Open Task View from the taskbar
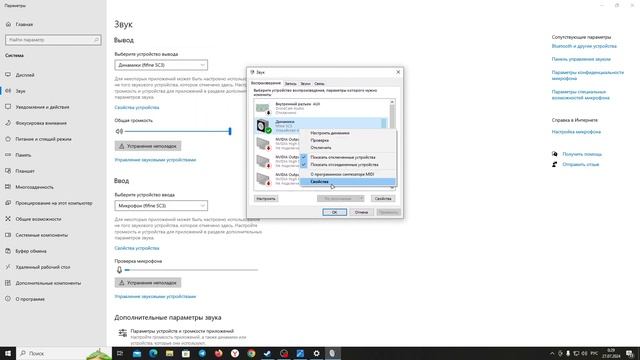The image size is (640, 360). (120, 353)
